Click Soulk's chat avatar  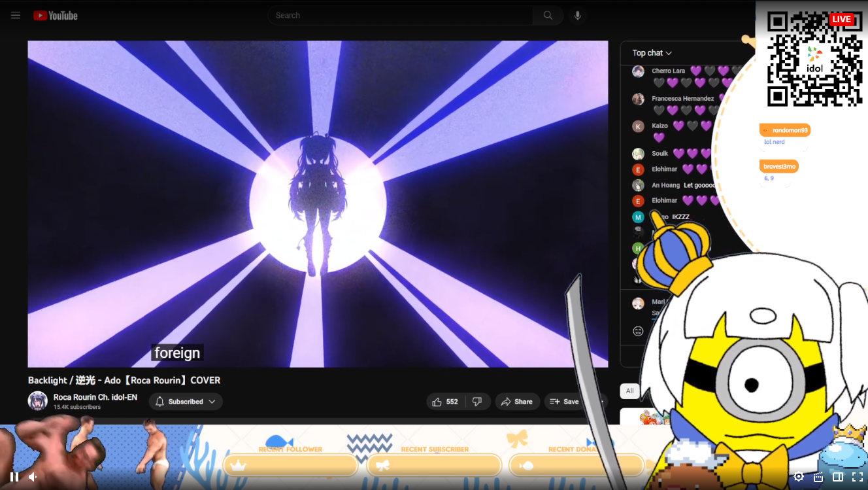tap(639, 154)
